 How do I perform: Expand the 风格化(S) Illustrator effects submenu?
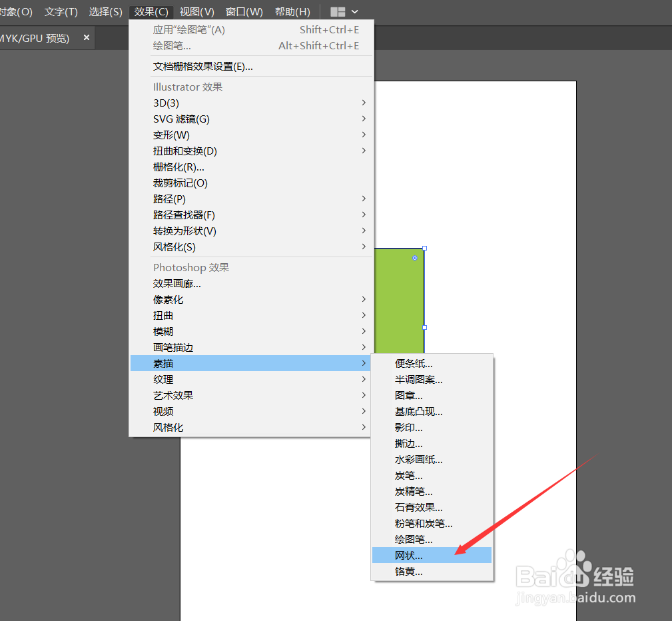[x=252, y=247]
